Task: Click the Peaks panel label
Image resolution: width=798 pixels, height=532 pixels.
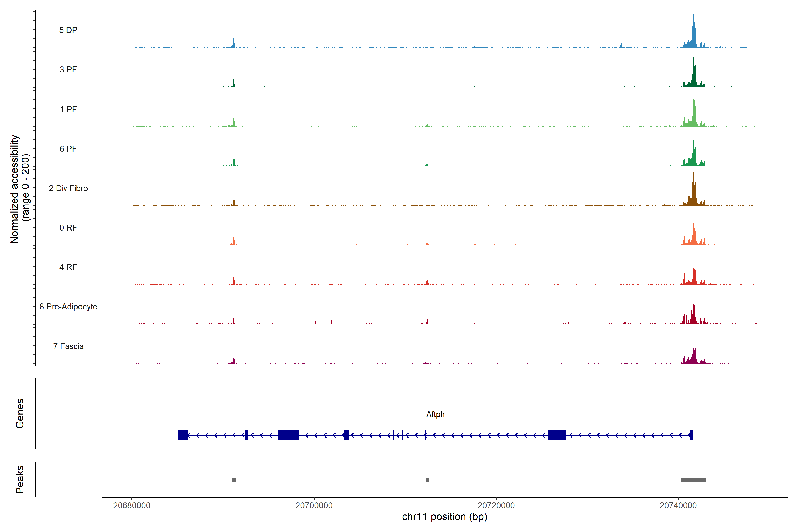Action: tap(20, 479)
